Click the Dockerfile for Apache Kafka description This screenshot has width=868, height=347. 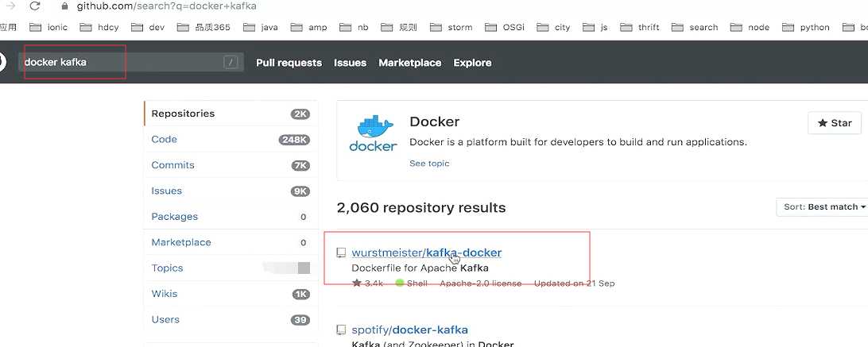420,268
